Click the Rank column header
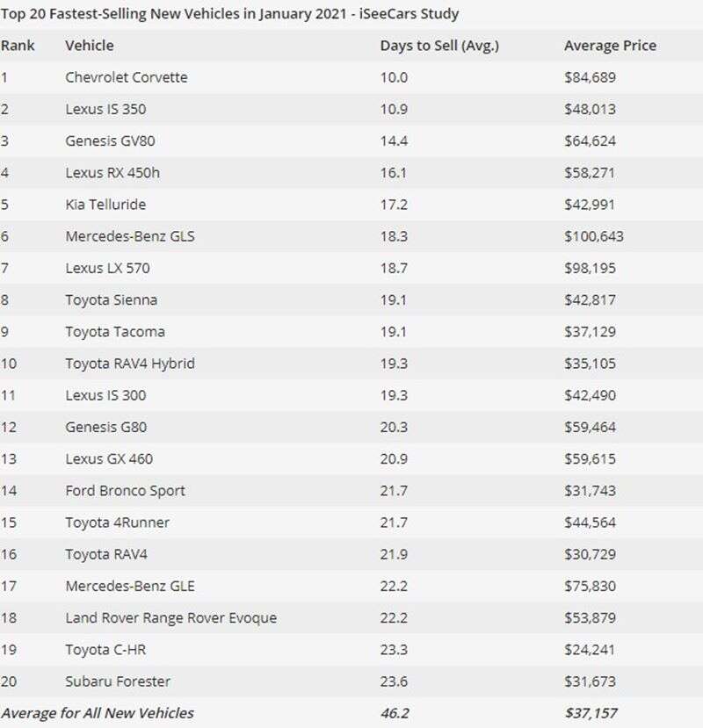This screenshot has width=703, height=728. 17,45
